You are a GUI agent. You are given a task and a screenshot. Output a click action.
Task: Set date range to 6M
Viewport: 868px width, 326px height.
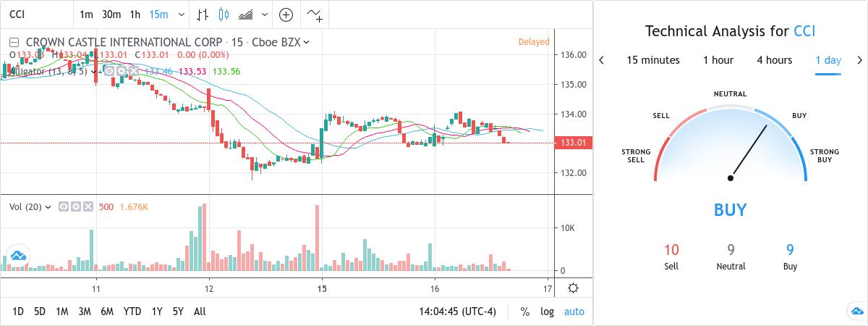[107, 312]
